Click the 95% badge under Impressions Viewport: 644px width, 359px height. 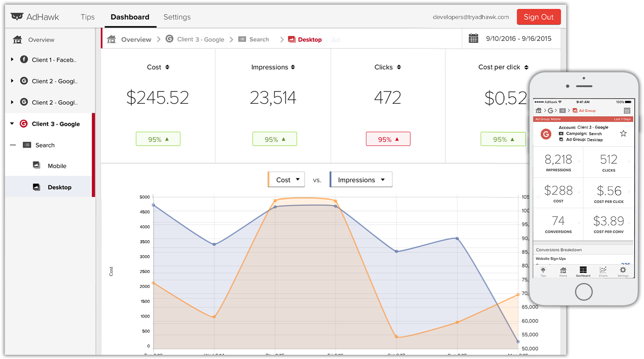tap(274, 139)
